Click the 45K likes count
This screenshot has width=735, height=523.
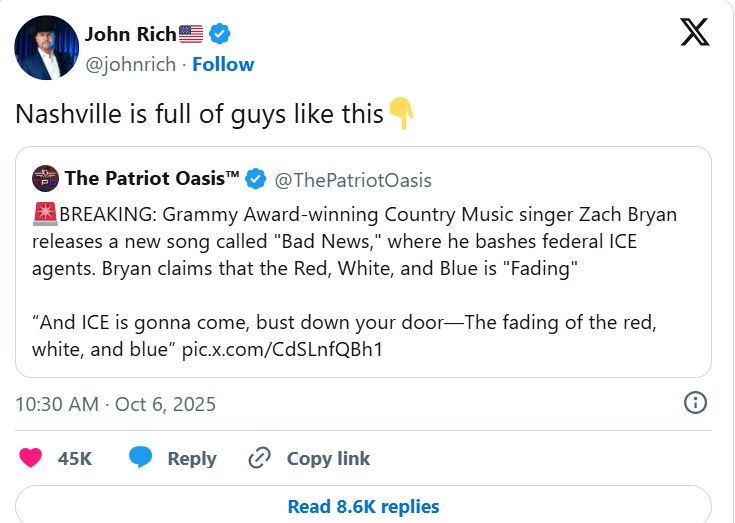[x=75, y=458]
